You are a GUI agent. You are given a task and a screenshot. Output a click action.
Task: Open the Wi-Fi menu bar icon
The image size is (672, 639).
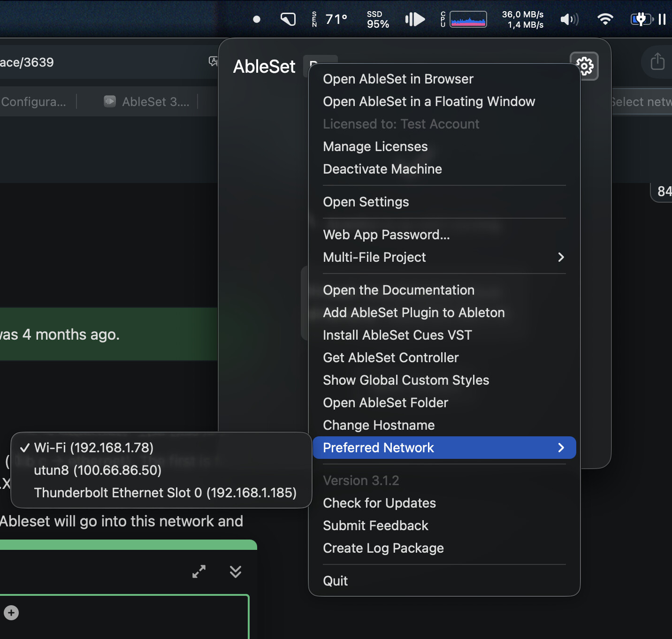coord(605,19)
